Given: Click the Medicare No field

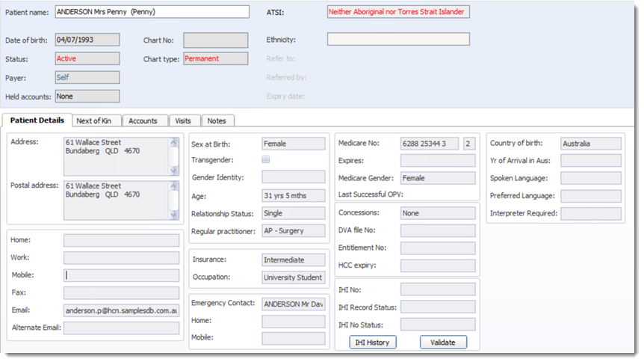Looking at the screenshot, I should tap(429, 144).
